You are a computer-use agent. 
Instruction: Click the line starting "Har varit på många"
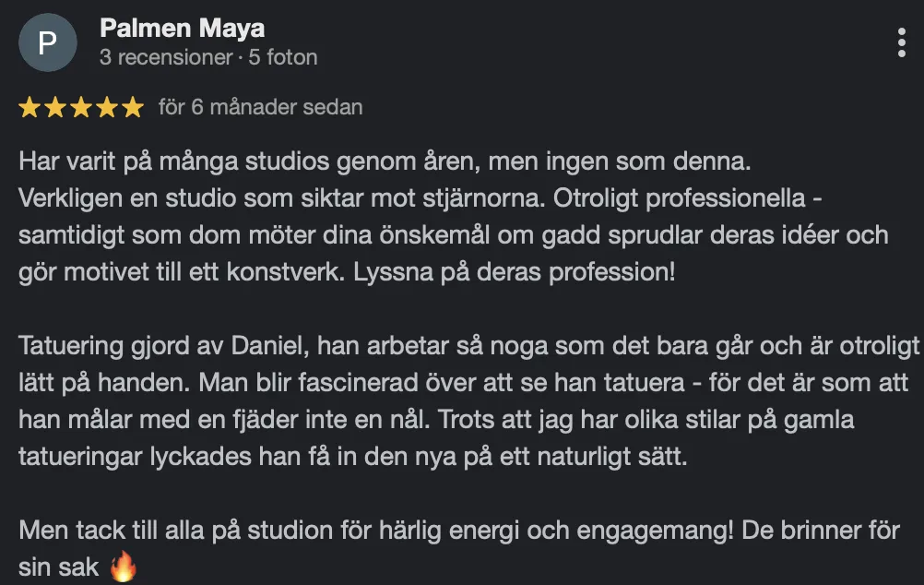[385, 161]
